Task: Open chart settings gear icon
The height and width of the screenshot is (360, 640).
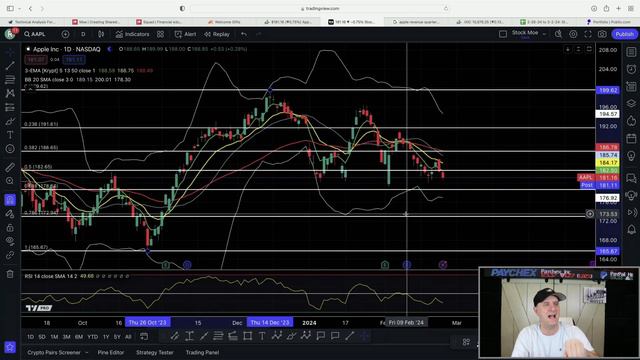Action: point(573,34)
